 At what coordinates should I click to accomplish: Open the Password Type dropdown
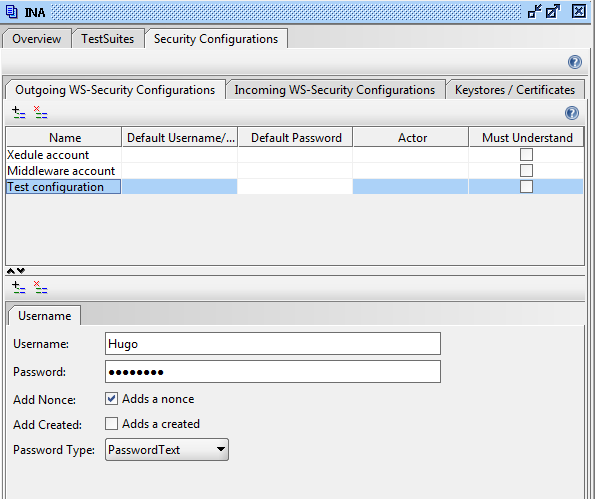[167, 450]
